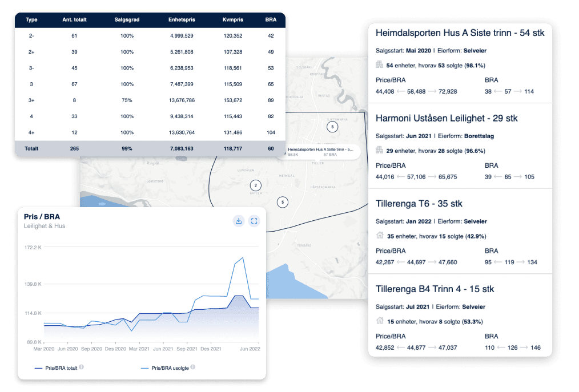This screenshot has height=392, width=579.
Task: Click house icon under Tillerenga B4 Trinn 4
Action: [379, 320]
